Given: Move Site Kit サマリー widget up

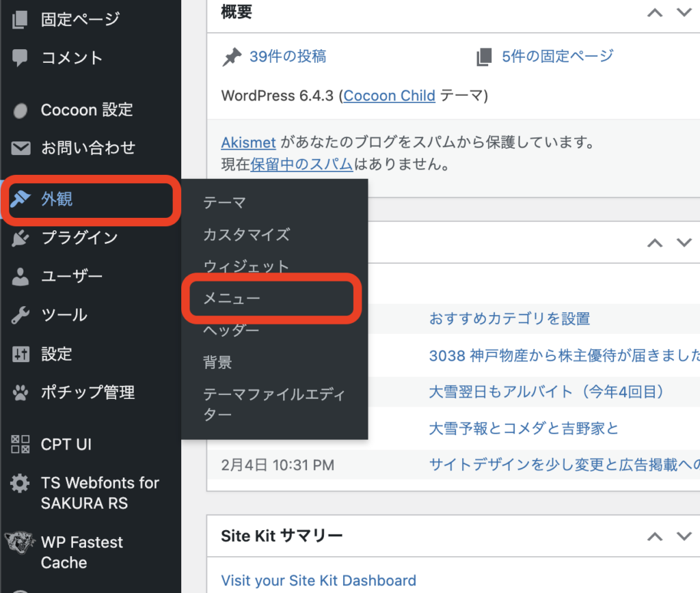Looking at the screenshot, I should [x=655, y=536].
